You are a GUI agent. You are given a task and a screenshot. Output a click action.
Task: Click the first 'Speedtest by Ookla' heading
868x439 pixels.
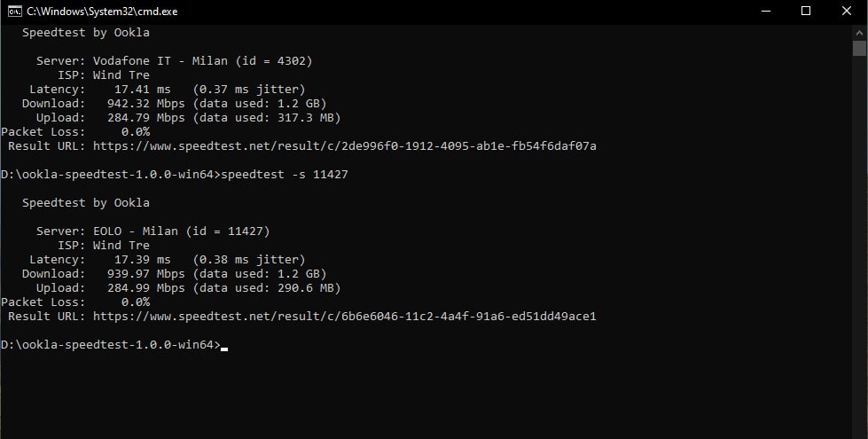coord(86,33)
